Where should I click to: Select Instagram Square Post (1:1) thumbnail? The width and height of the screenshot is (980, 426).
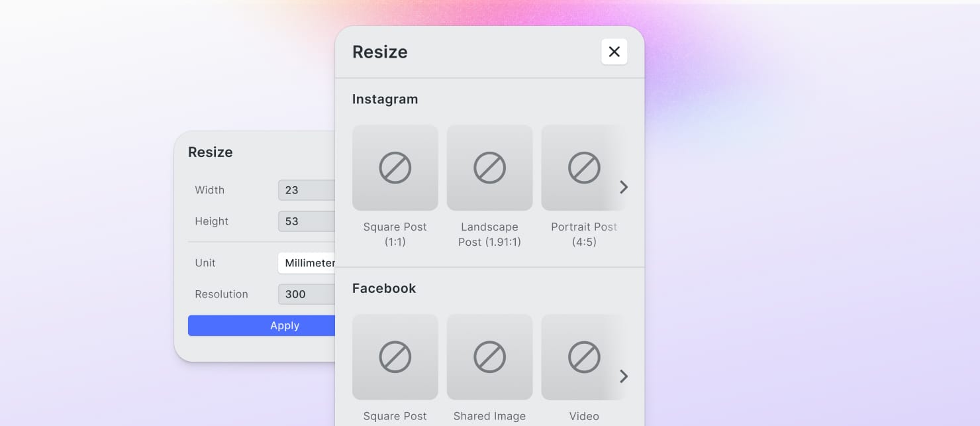coord(395,168)
